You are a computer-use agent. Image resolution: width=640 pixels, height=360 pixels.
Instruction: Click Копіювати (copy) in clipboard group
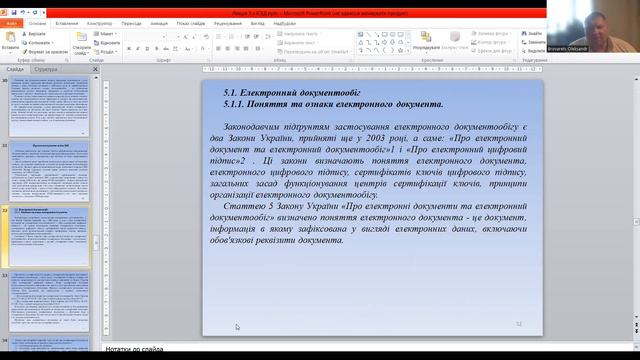pyautogui.click(x=37, y=42)
